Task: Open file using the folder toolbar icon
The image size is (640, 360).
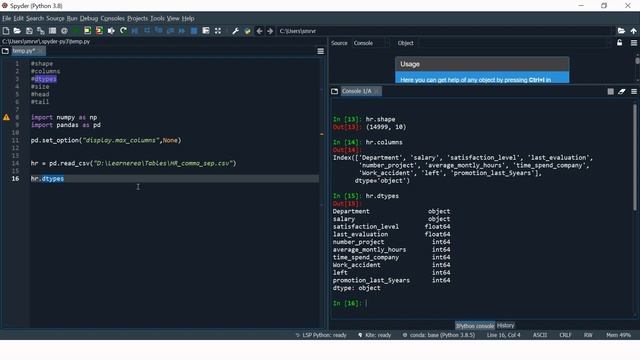Action: (x=17, y=31)
